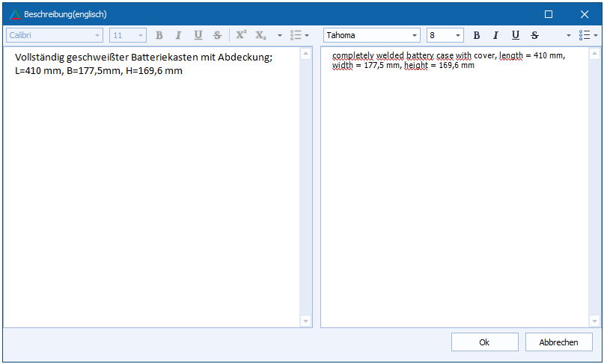This screenshot has height=364, width=604.
Task: Toggle Italic in the left editor toolbar
Action: (x=178, y=35)
